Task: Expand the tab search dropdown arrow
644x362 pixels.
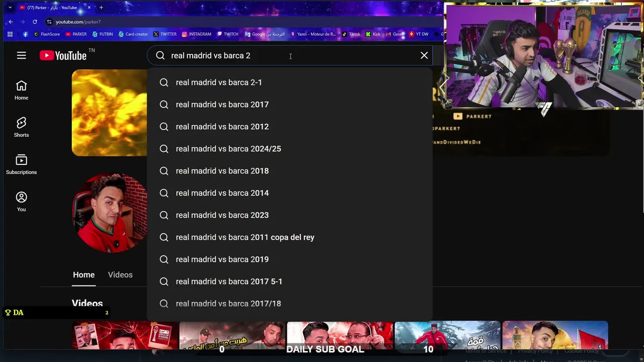Action: click(x=10, y=8)
